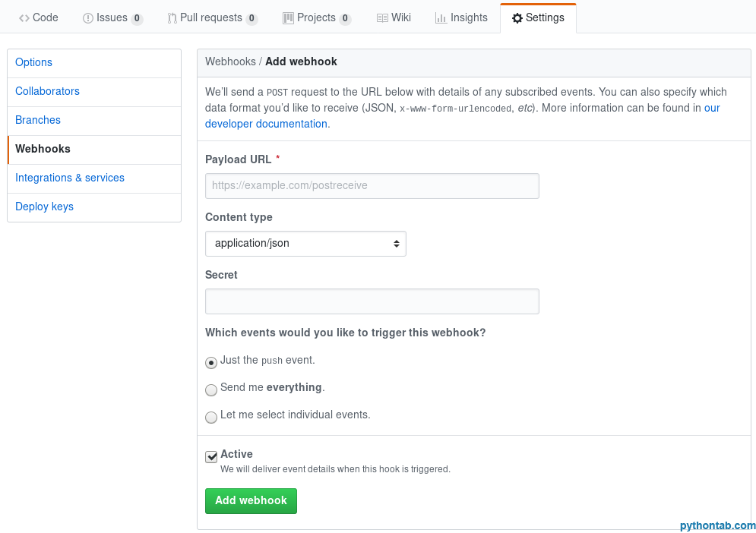Image resolution: width=756 pixels, height=533 pixels.
Task: Click the Pull requests count badge
Action: pos(251,18)
